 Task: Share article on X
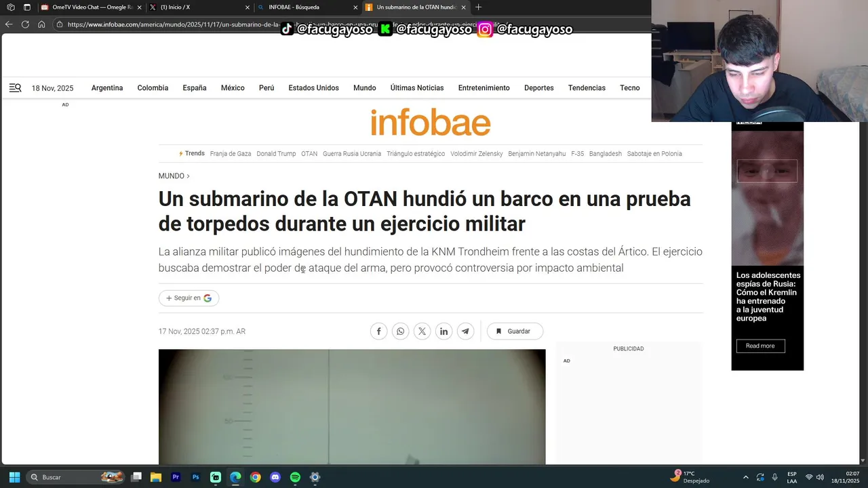[x=422, y=331]
